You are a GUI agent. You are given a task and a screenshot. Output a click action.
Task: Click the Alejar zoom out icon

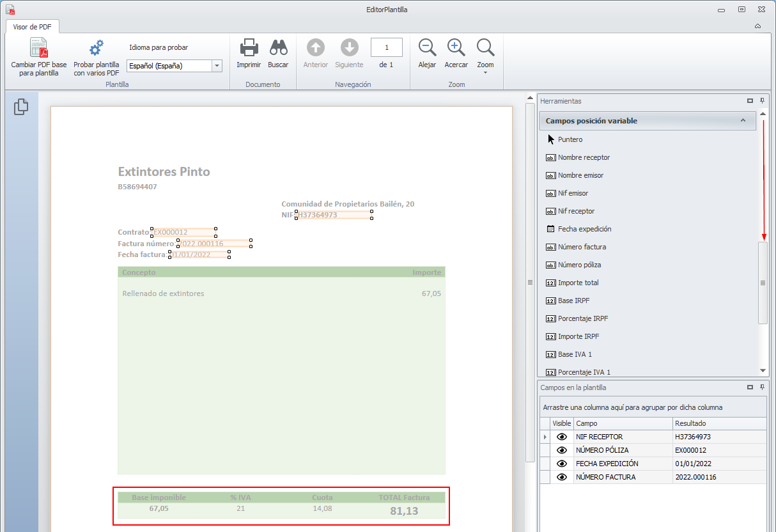pyautogui.click(x=427, y=49)
